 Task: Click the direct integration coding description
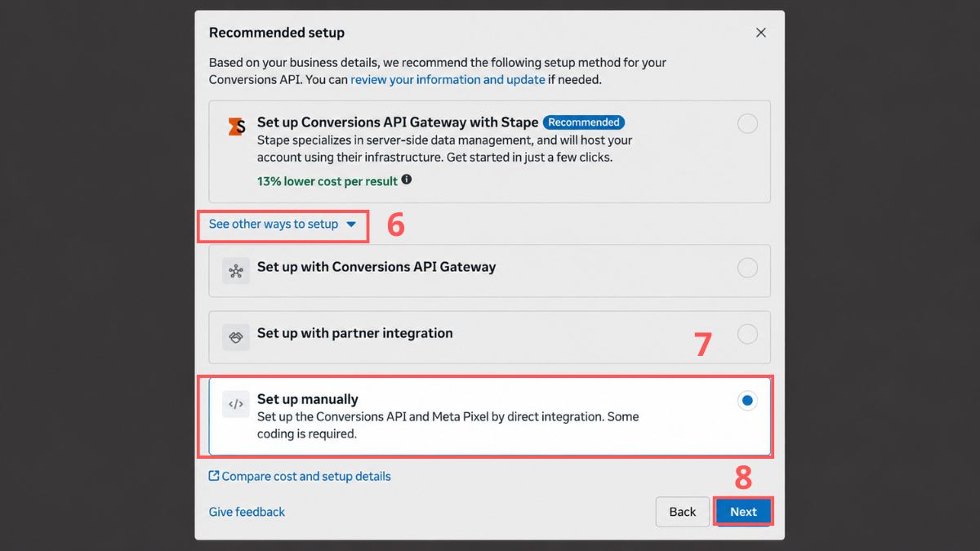pos(448,425)
